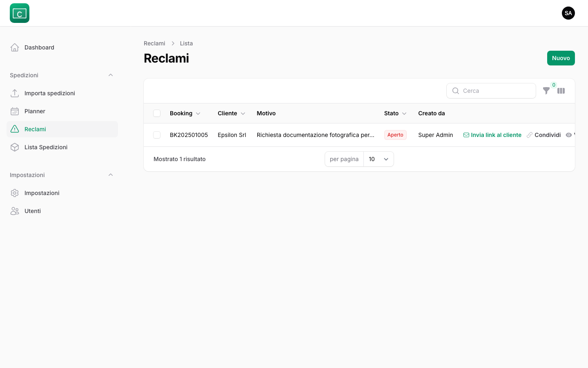The width and height of the screenshot is (588, 368).
Task: Toggle columns using the columns icon
Action: click(x=561, y=91)
